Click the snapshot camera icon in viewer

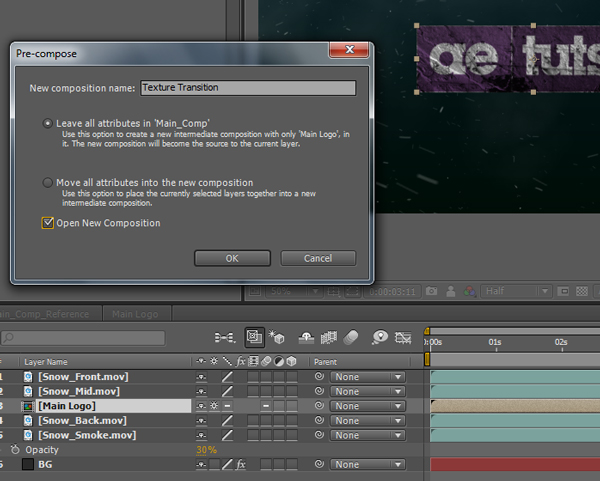pyautogui.click(x=431, y=291)
